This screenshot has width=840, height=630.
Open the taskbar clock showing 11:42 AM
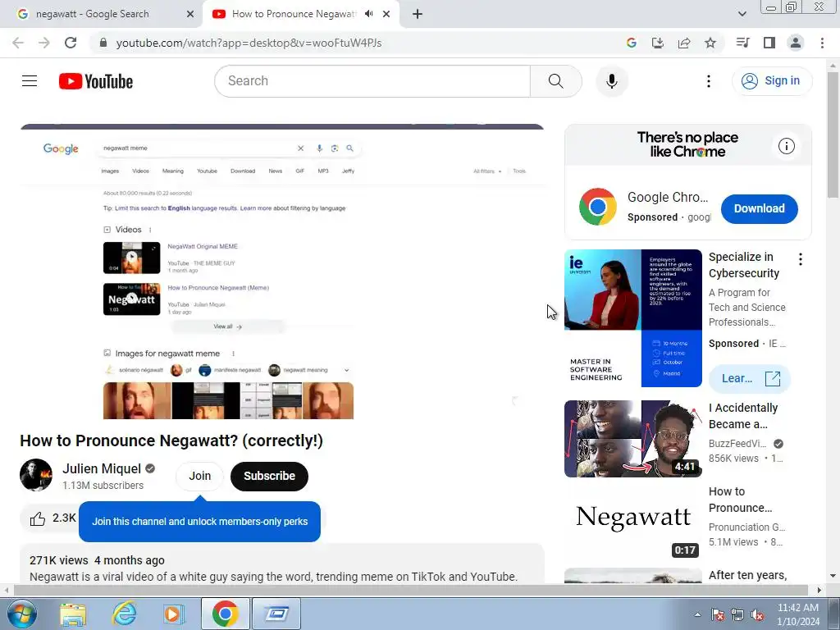click(798, 614)
